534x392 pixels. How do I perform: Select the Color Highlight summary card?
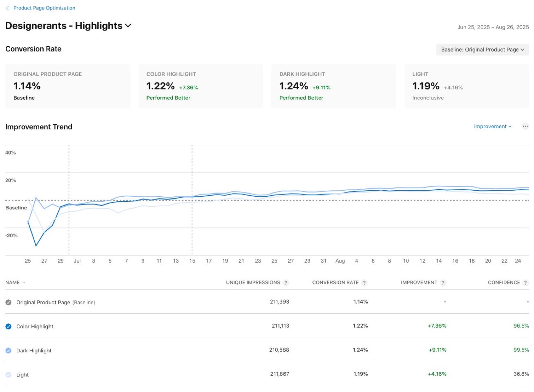coord(201,86)
